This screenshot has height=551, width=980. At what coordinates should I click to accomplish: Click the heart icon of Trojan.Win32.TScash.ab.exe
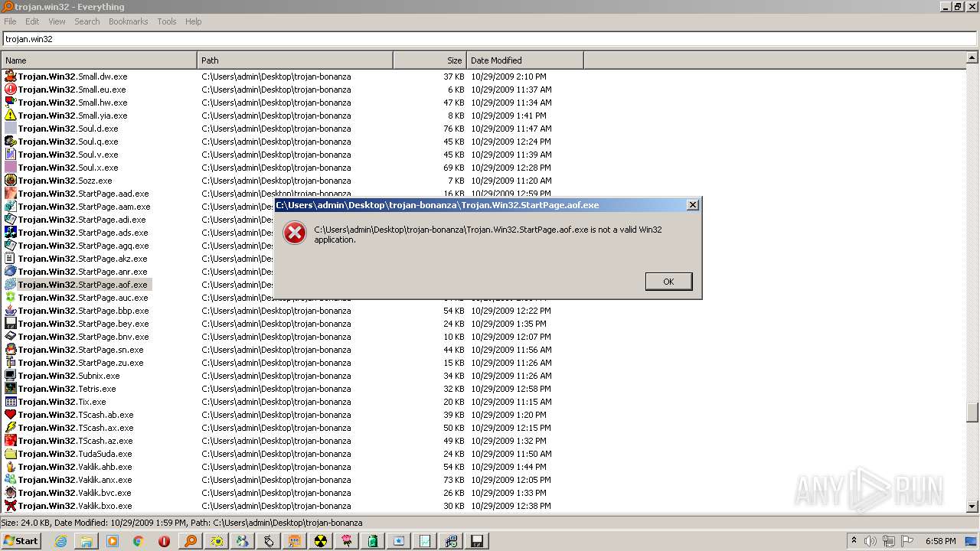pyautogui.click(x=11, y=415)
